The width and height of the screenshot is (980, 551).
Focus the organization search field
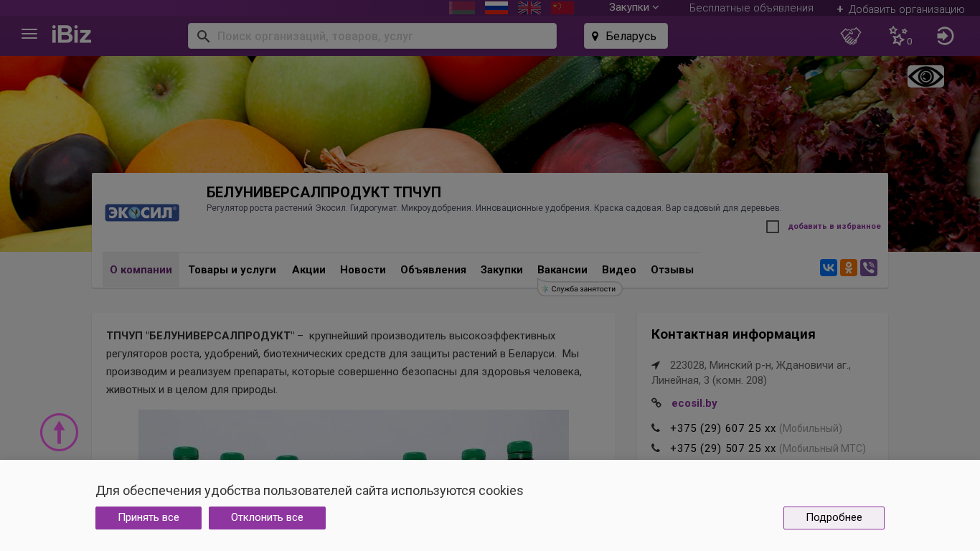pos(372,36)
